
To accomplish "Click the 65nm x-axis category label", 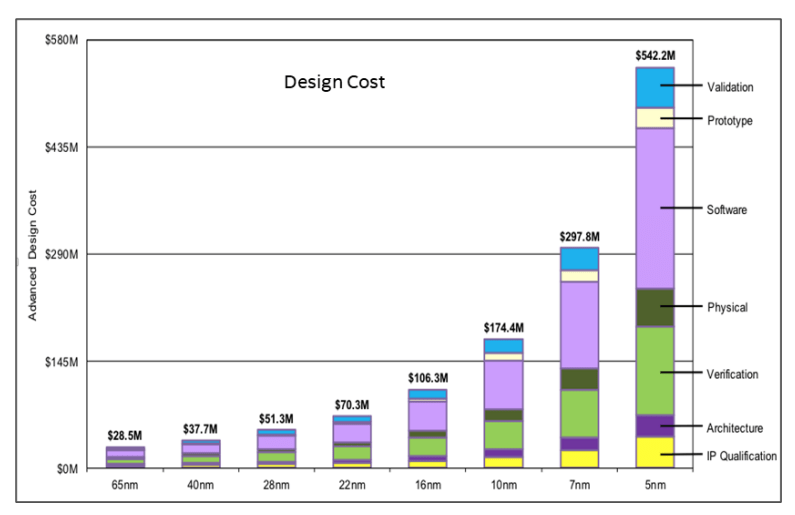I will (x=125, y=485).
